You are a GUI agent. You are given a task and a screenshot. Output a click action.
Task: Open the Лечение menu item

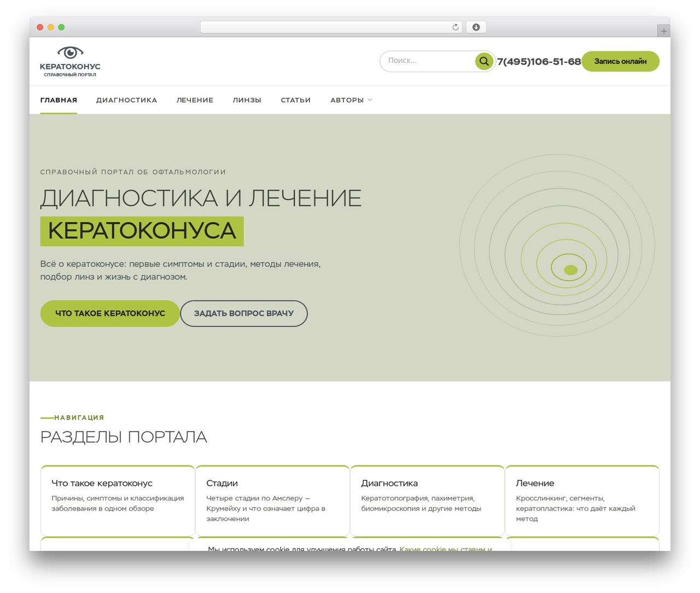[x=195, y=100]
